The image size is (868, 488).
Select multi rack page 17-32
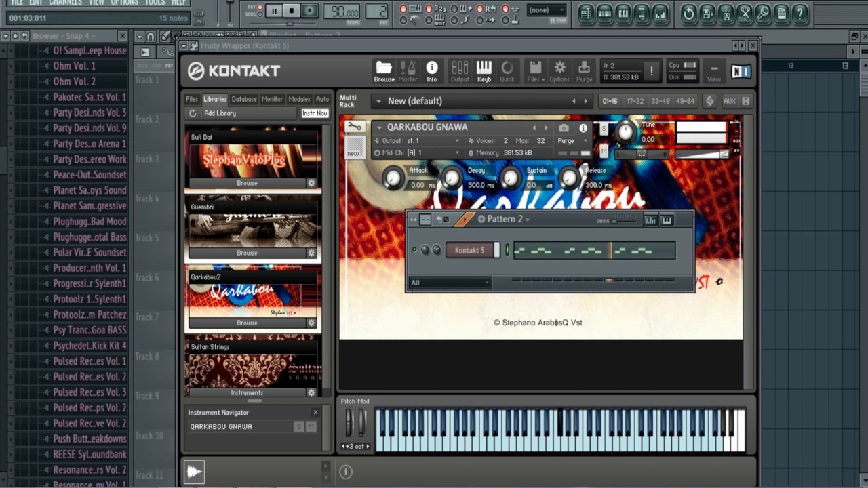(x=635, y=101)
